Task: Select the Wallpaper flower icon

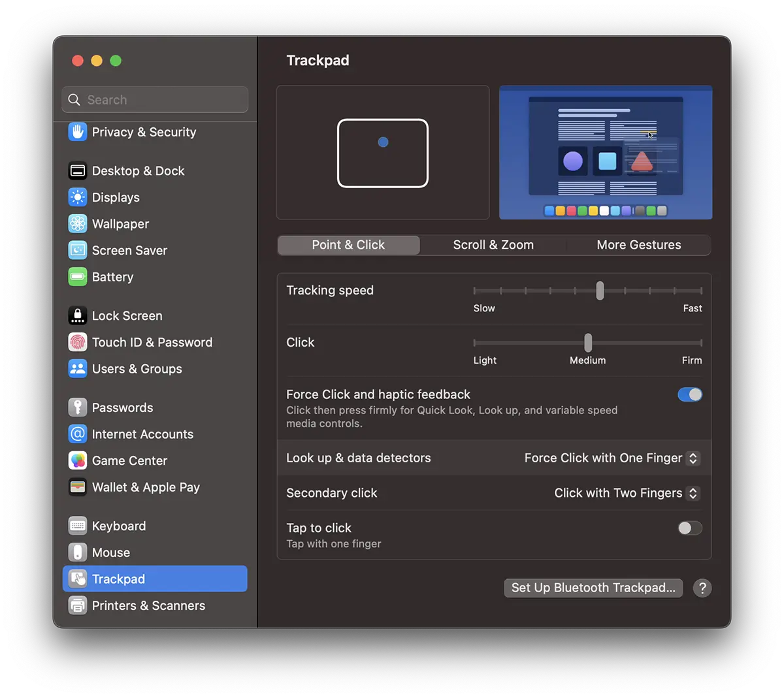Action: (x=77, y=224)
